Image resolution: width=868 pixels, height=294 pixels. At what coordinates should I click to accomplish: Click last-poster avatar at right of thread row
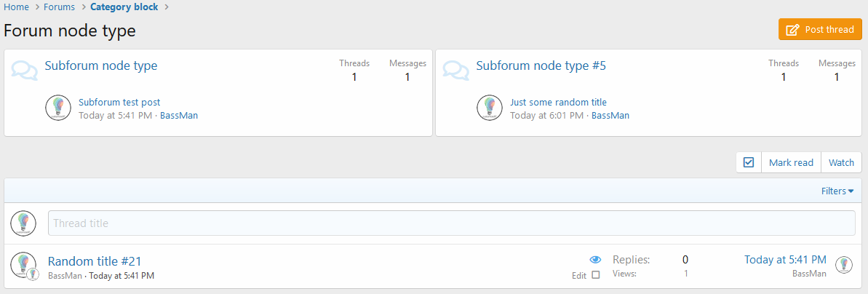(843, 265)
